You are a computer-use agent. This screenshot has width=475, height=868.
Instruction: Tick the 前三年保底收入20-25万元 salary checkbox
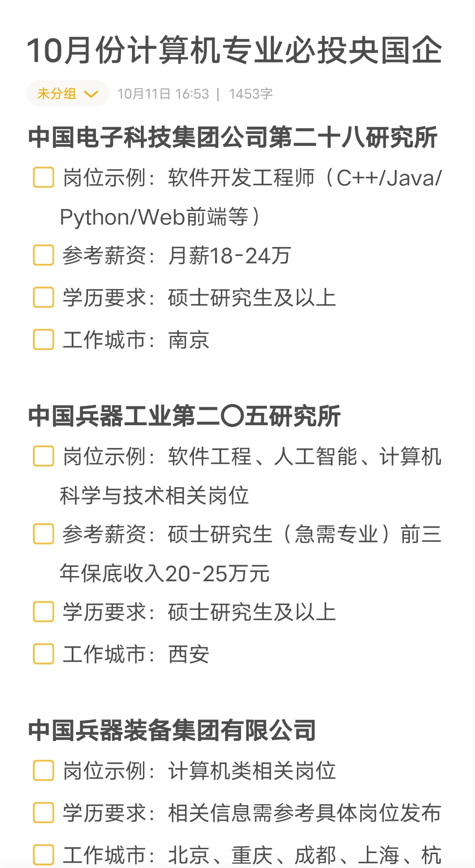click(44, 534)
